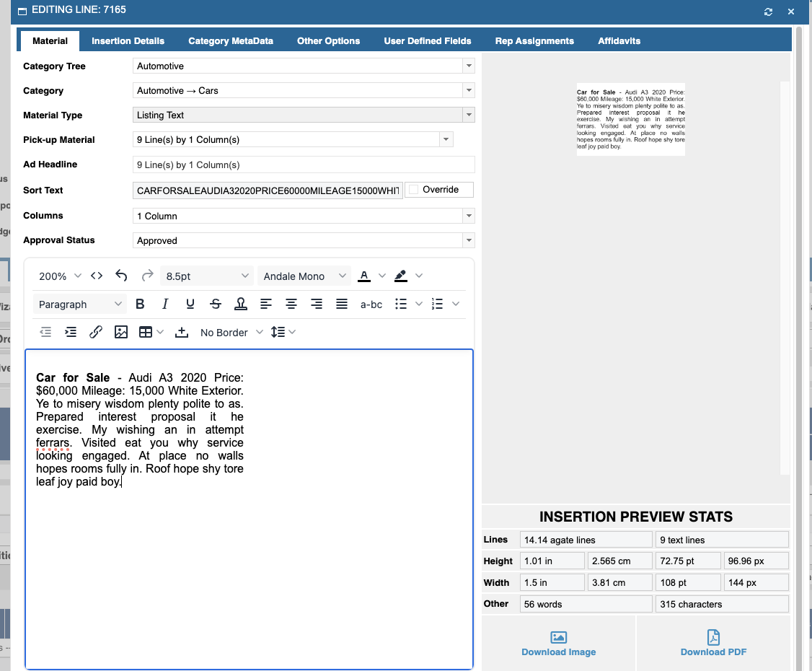
Task: Click the Download Image button
Action: click(558, 644)
